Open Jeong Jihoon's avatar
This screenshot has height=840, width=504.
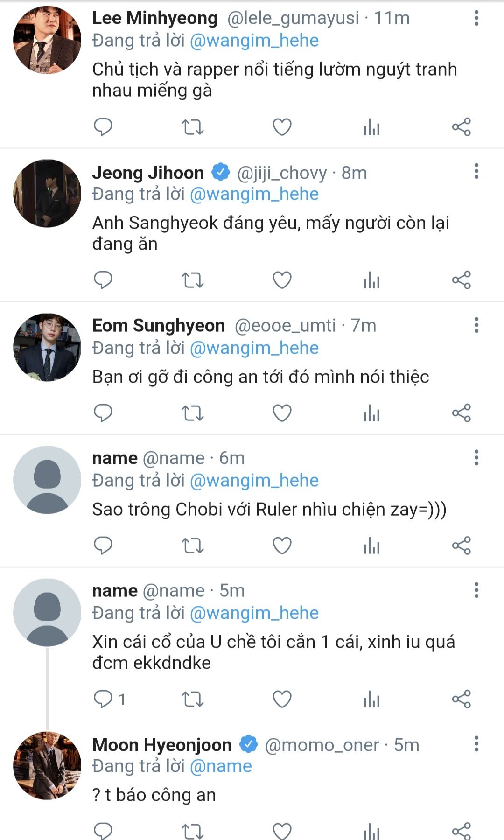click(x=47, y=193)
